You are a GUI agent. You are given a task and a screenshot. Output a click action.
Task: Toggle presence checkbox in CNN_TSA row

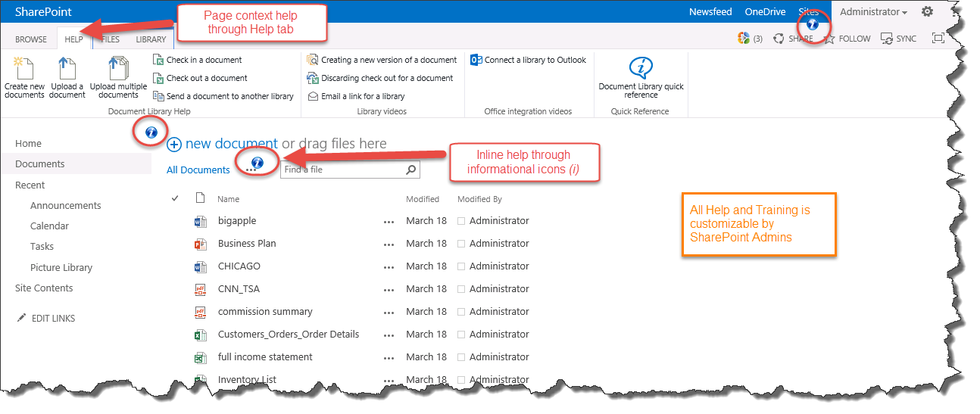pyautogui.click(x=461, y=289)
